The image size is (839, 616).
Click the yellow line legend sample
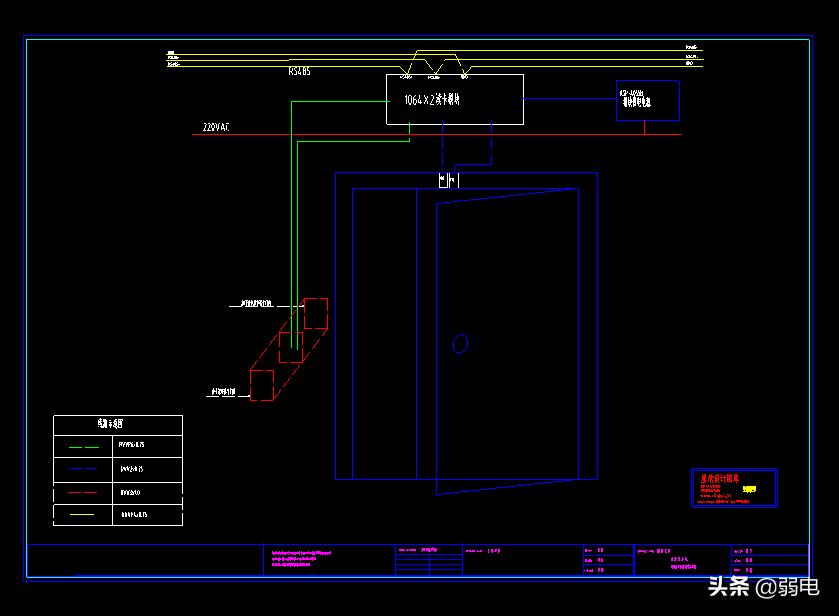click(x=84, y=515)
